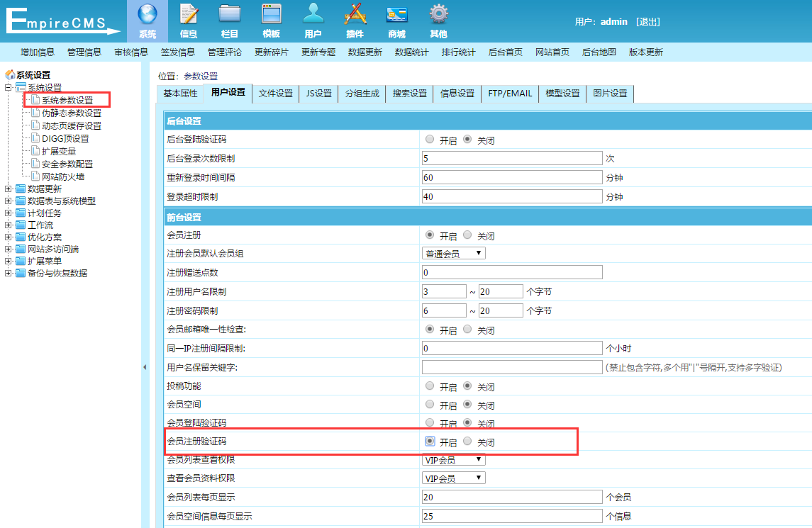The width and height of the screenshot is (812, 528).
Task: Click the [退出] logout link
Action: pos(648,22)
